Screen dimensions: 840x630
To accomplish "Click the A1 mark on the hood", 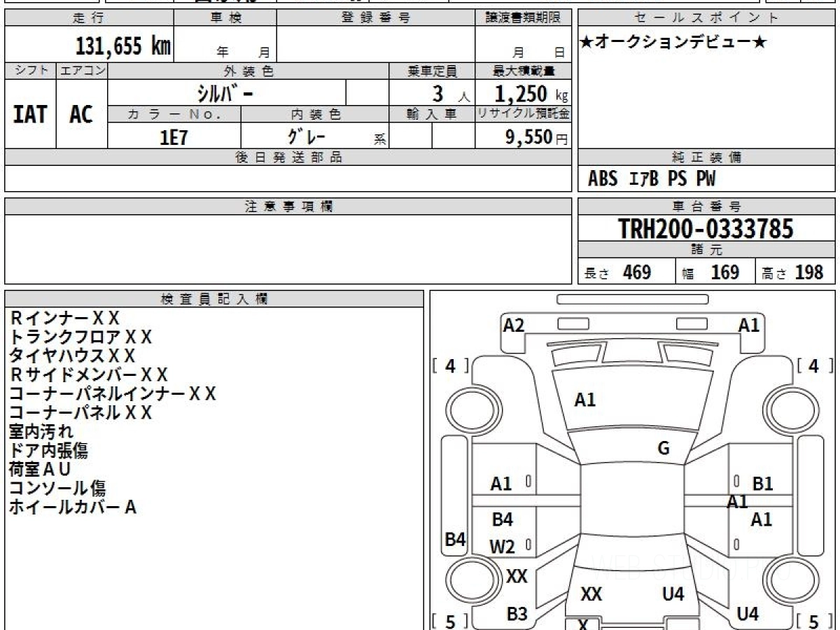I will pyautogui.click(x=584, y=400).
